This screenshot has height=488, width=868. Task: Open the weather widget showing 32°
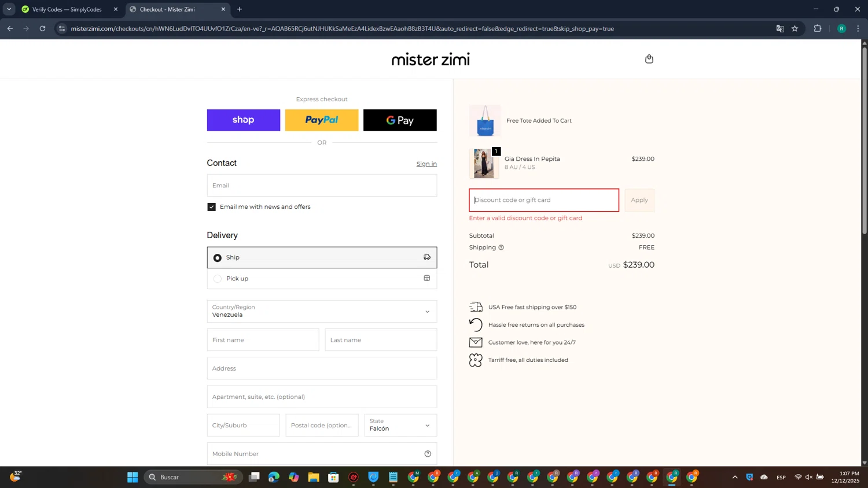tap(16, 476)
